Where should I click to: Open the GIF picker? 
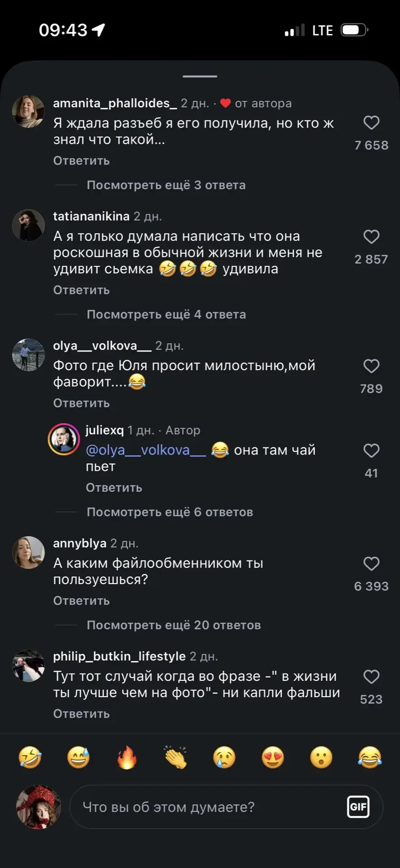[x=358, y=807]
